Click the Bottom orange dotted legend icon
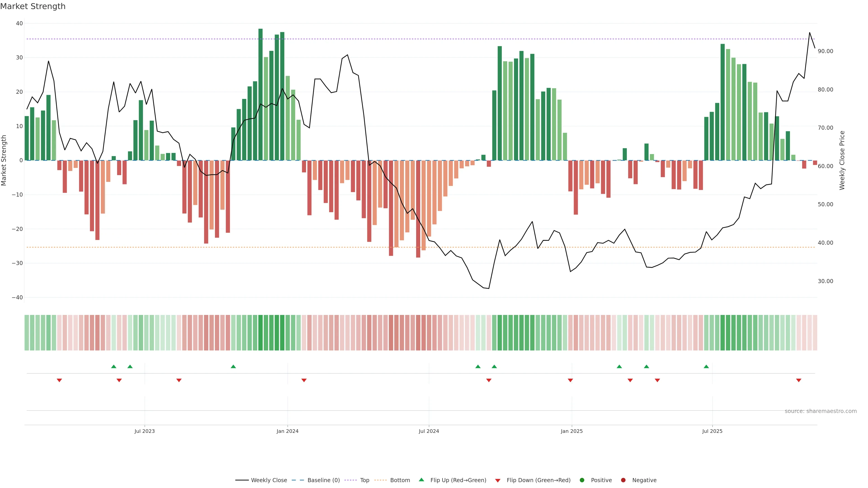868x488 pixels. (380, 480)
